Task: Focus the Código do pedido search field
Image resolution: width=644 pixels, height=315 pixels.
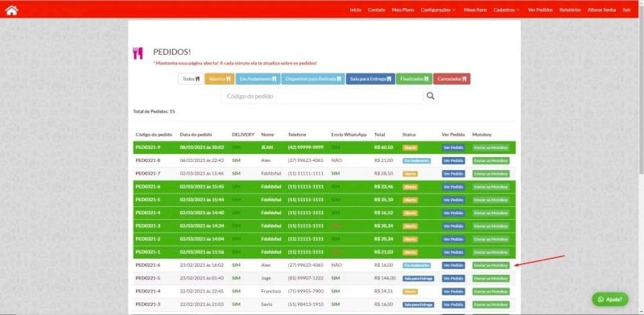Action: coord(322,96)
